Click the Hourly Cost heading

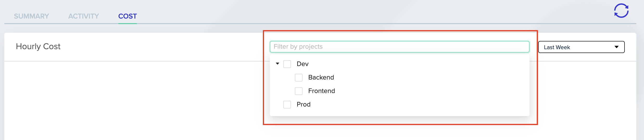pos(38,46)
